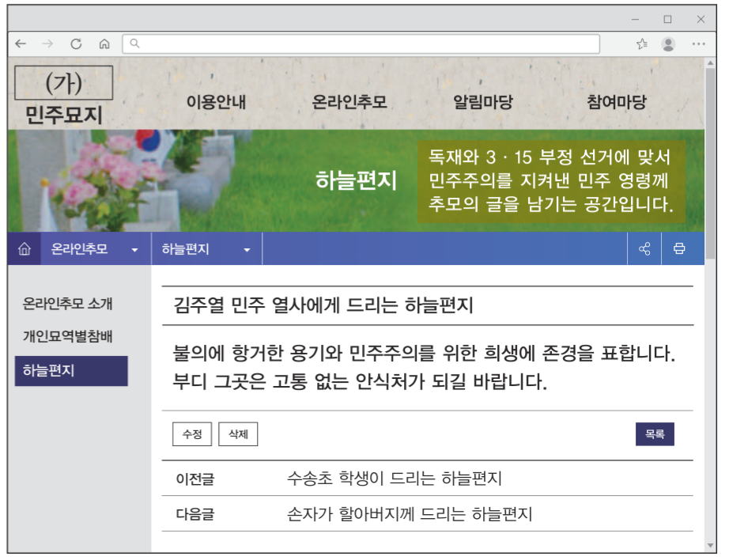Reload the page with the refresh icon
This screenshot has height=560, width=729.
click(x=76, y=44)
